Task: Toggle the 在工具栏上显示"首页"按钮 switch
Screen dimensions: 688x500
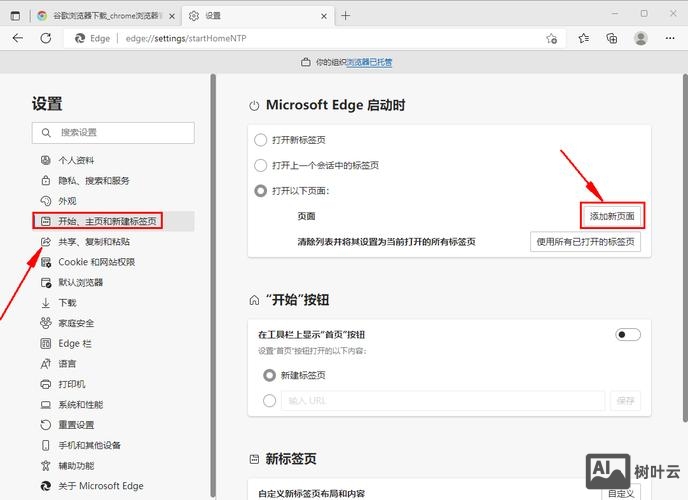Action: pos(628,334)
